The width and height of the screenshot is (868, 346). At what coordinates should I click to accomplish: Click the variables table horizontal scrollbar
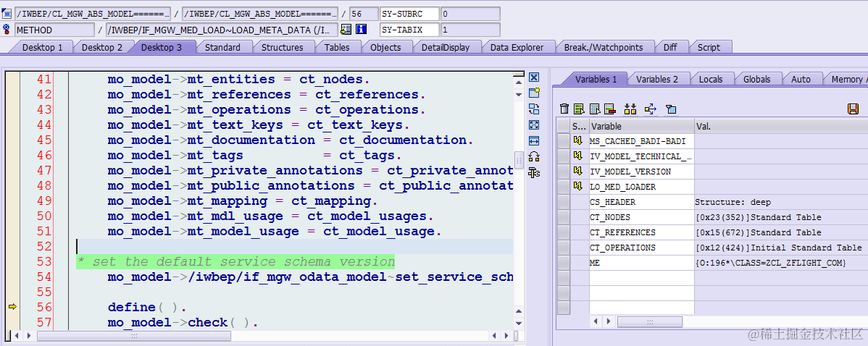click(x=650, y=321)
